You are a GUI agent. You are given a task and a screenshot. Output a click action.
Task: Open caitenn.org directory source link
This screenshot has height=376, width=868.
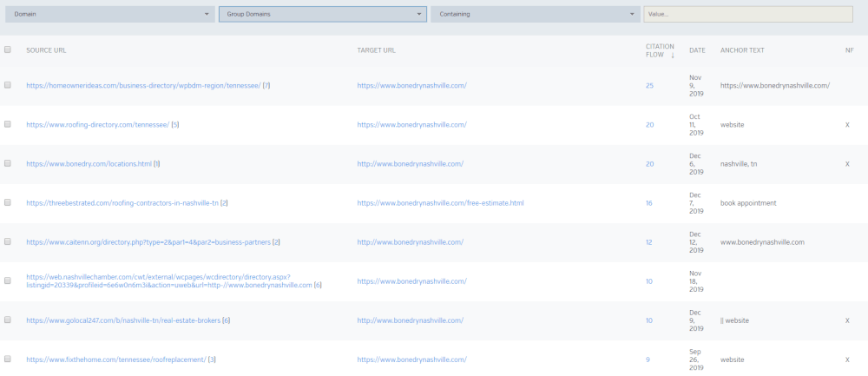click(x=148, y=242)
